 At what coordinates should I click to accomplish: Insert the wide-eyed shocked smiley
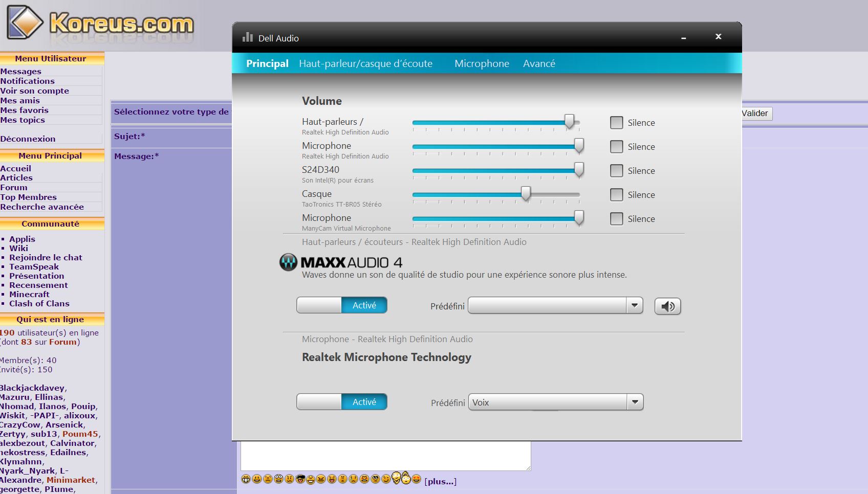click(278, 479)
